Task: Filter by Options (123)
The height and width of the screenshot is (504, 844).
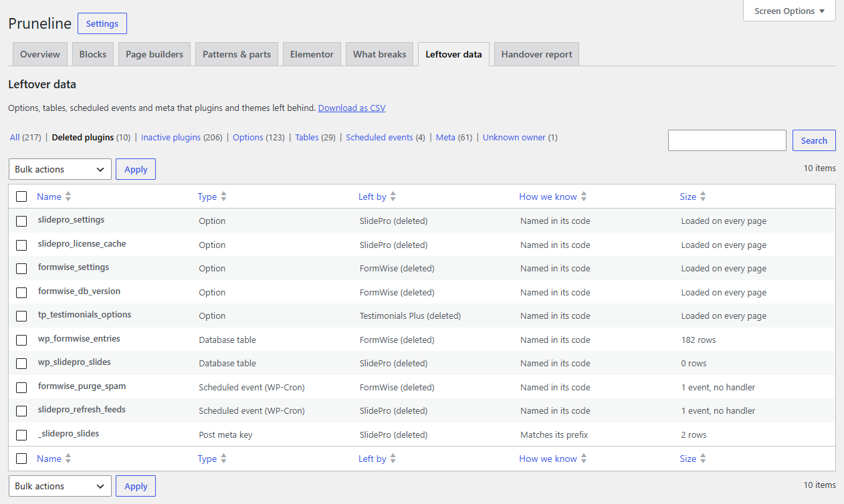Action: pyautogui.click(x=259, y=137)
